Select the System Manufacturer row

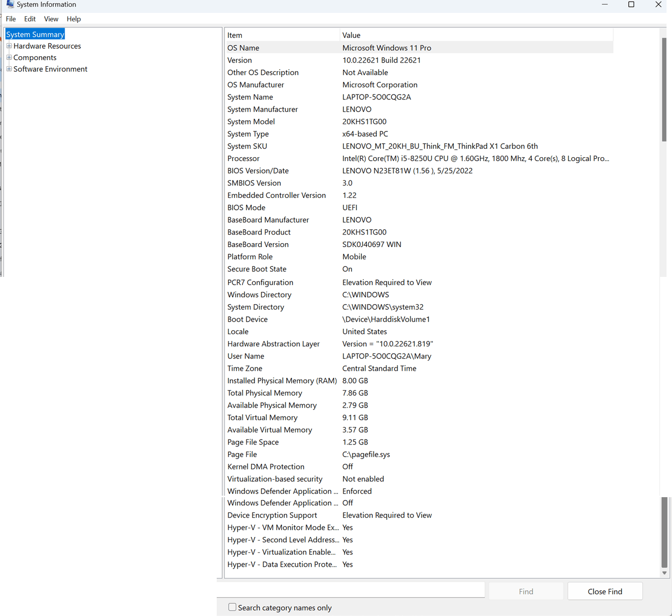point(419,109)
